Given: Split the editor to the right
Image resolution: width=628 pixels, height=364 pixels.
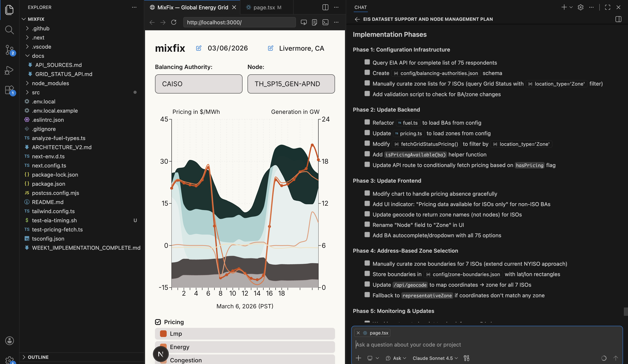Looking at the screenshot, I should pos(325,7).
